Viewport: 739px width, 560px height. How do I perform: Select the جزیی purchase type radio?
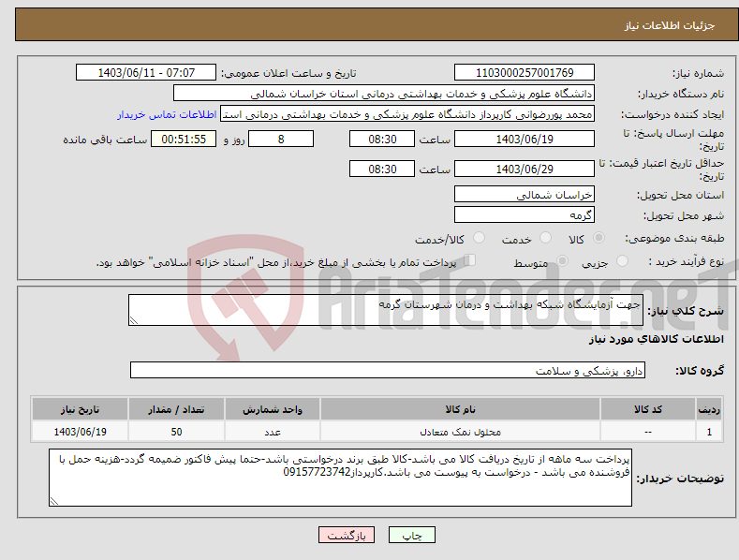coord(622,261)
